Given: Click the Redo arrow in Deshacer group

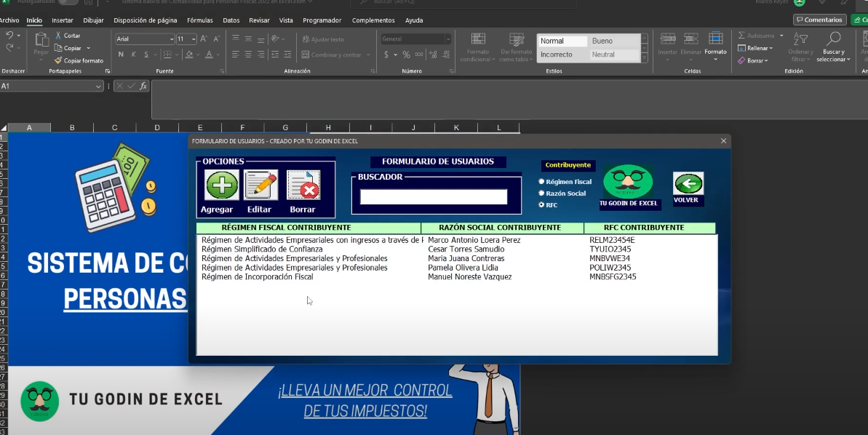Looking at the screenshot, I should [9, 47].
